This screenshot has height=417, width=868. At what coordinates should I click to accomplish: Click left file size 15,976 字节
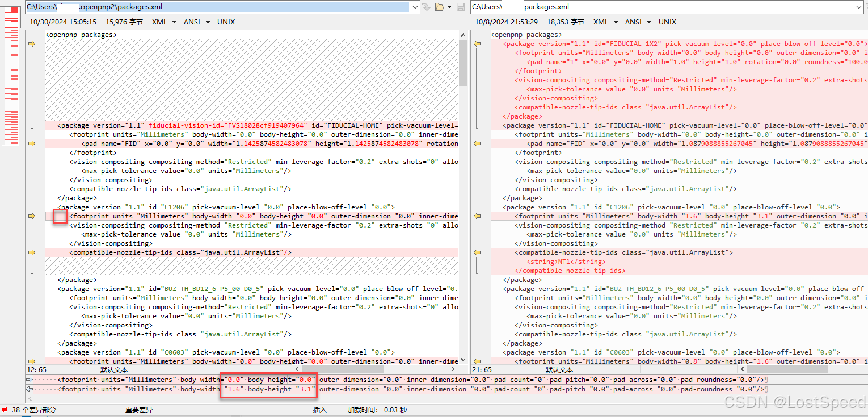(x=124, y=22)
